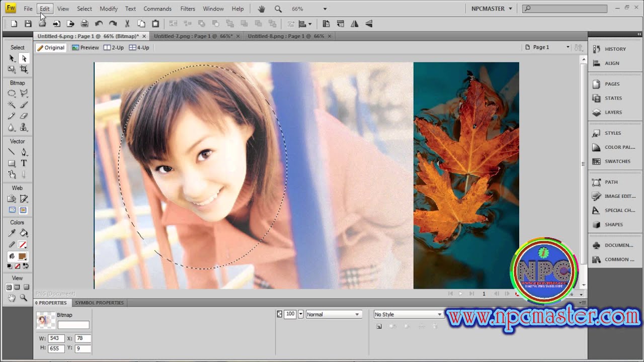Choose the Paint Bucket tool
Screen dimensions: 644x362
pyautogui.click(x=24, y=233)
